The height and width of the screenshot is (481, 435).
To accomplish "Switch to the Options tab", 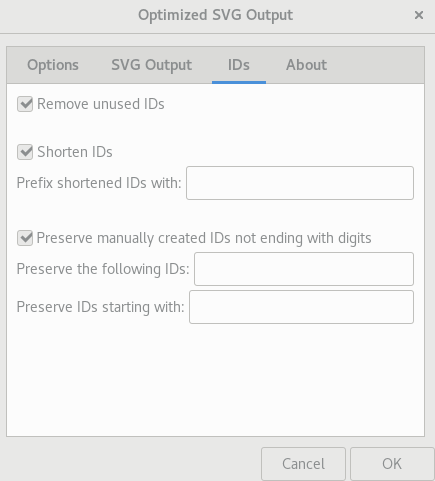I will (53, 65).
